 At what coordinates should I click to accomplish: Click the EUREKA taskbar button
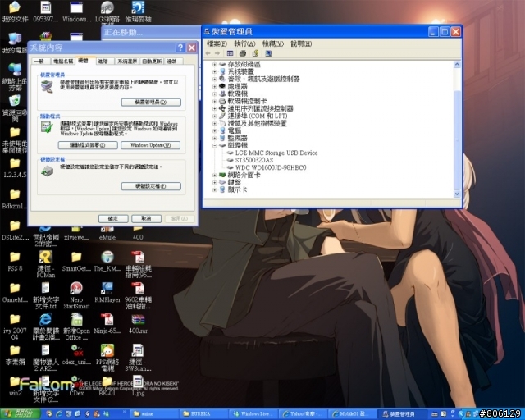pos(204,414)
